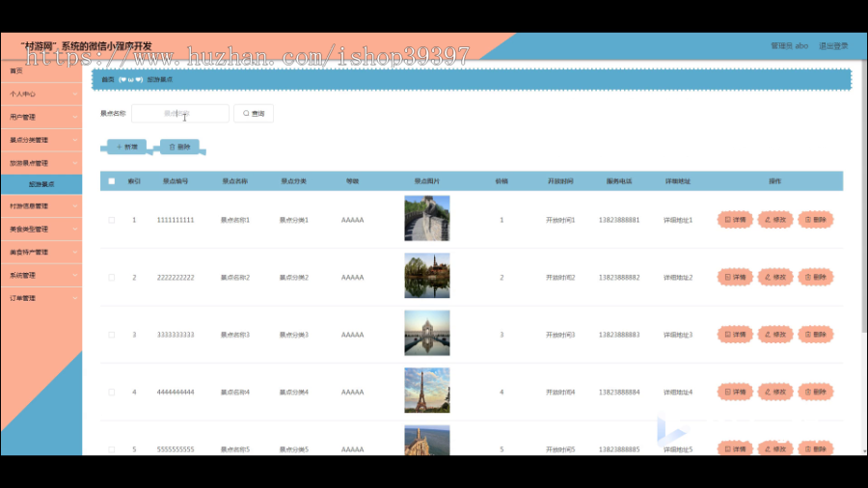Viewport: 868px width, 488px height.
Task: Open the lake pagoda thumbnail in row 2
Action: [x=427, y=276]
